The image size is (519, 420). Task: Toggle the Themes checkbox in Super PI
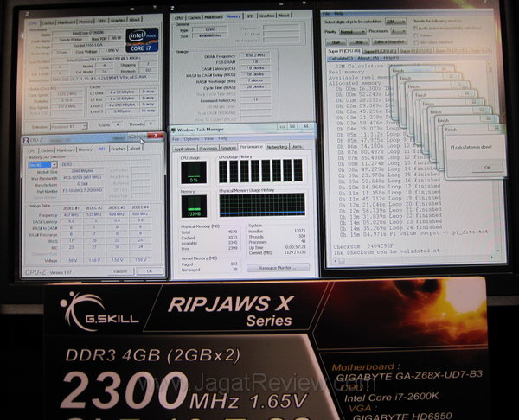[x=415, y=35]
